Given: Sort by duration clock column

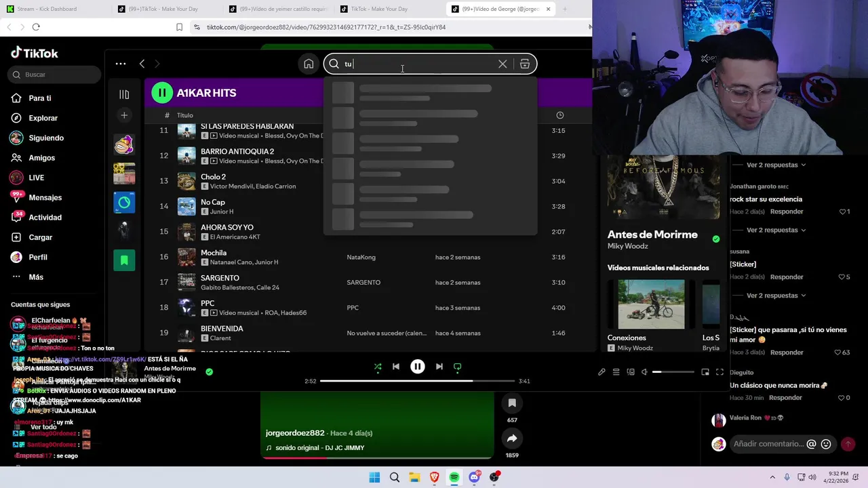Looking at the screenshot, I should click(559, 115).
